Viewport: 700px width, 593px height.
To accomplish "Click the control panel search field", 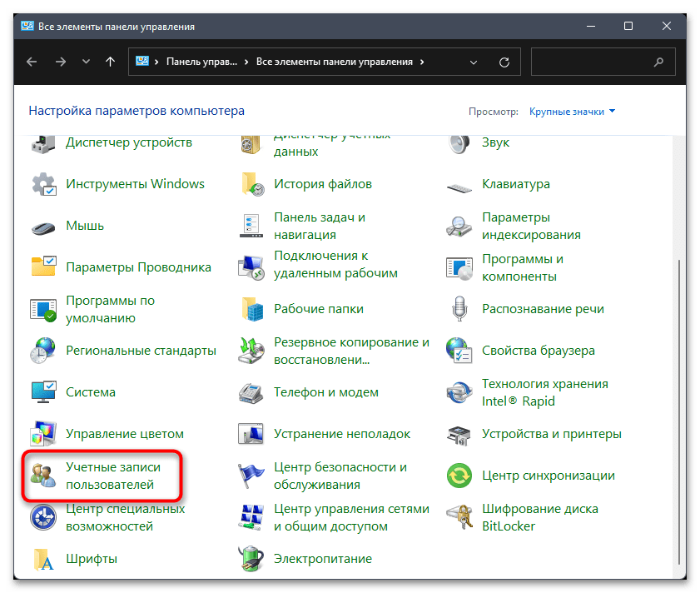I will click(x=603, y=62).
